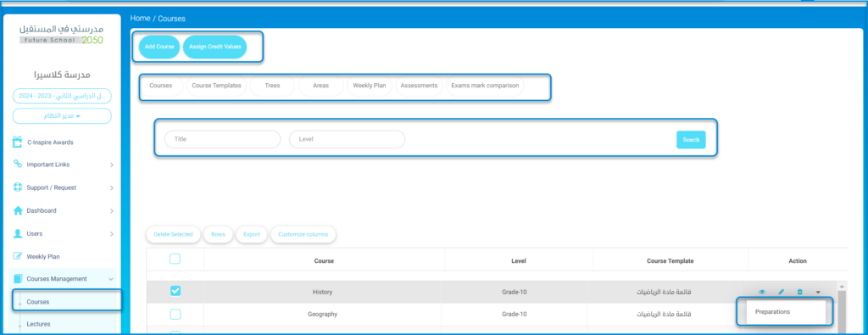Click the Rows button

click(x=218, y=234)
